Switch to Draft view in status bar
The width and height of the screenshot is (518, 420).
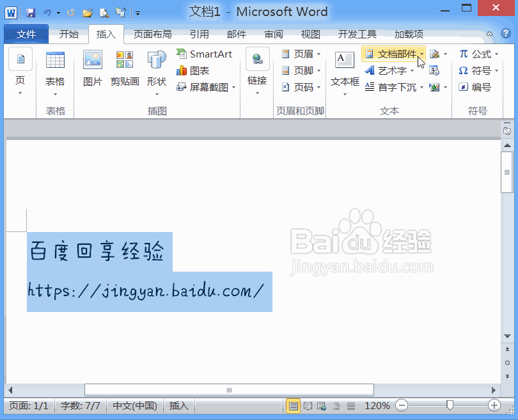click(350, 405)
